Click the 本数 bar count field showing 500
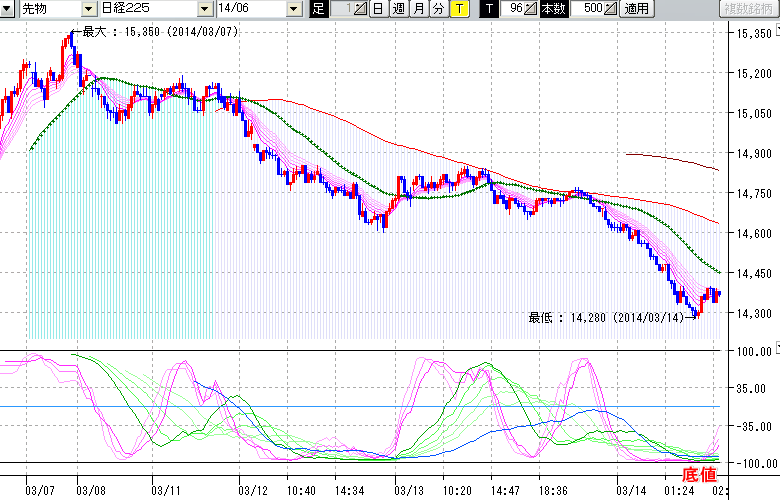 click(592, 9)
